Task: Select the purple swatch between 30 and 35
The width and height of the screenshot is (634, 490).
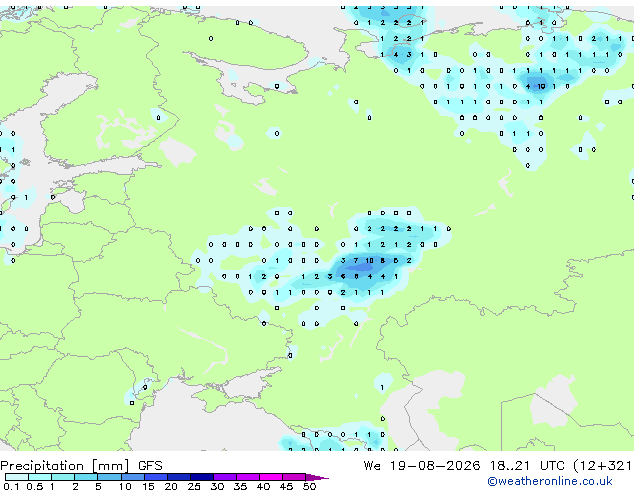Action: point(225,477)
